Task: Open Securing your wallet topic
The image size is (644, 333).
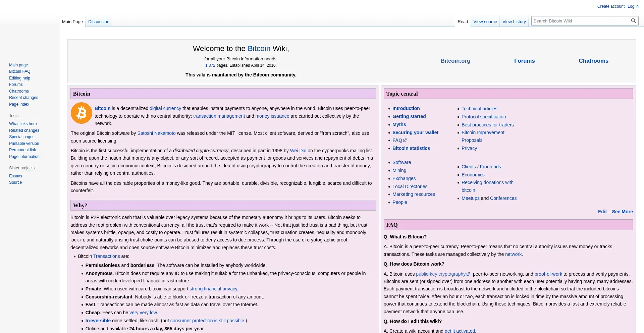Action: click(415, 132)
